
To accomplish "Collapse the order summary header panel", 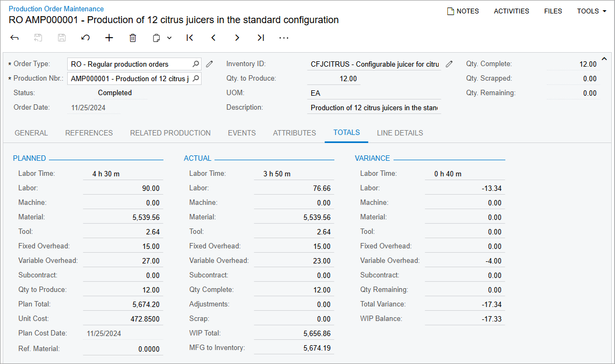I will [604, 59].
